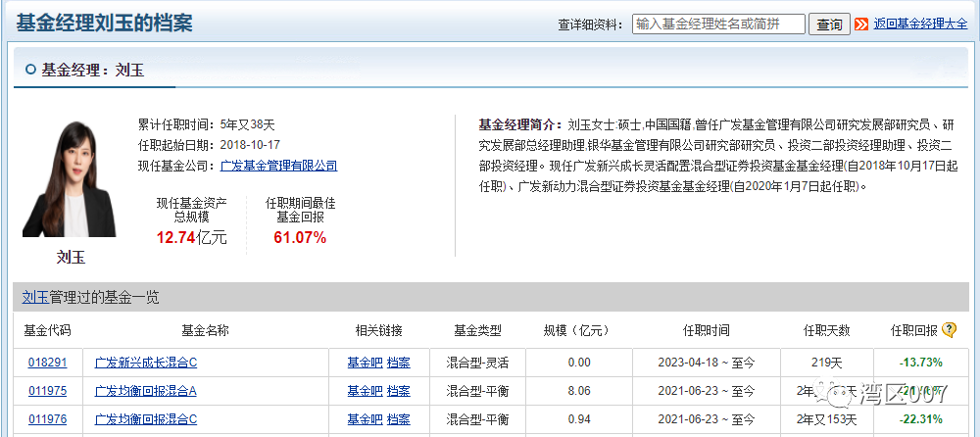Screen dimensions: 980x437
Task: Click the 2023-04-18 ~ 至今 tenure period cell
Action: (x=706, y=363)
